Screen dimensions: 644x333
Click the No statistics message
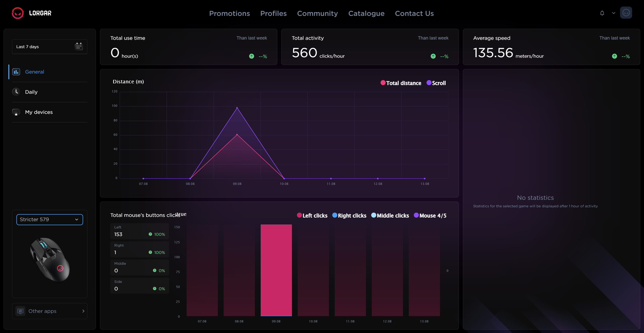[x=535, y=198]
